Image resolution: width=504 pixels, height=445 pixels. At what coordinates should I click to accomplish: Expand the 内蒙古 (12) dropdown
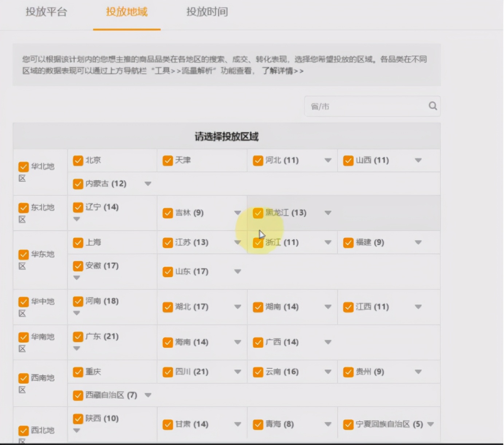click(148, 184)
